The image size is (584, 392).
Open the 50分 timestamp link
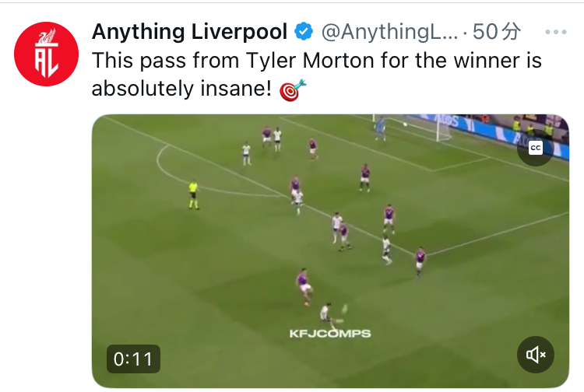(497, 32)
